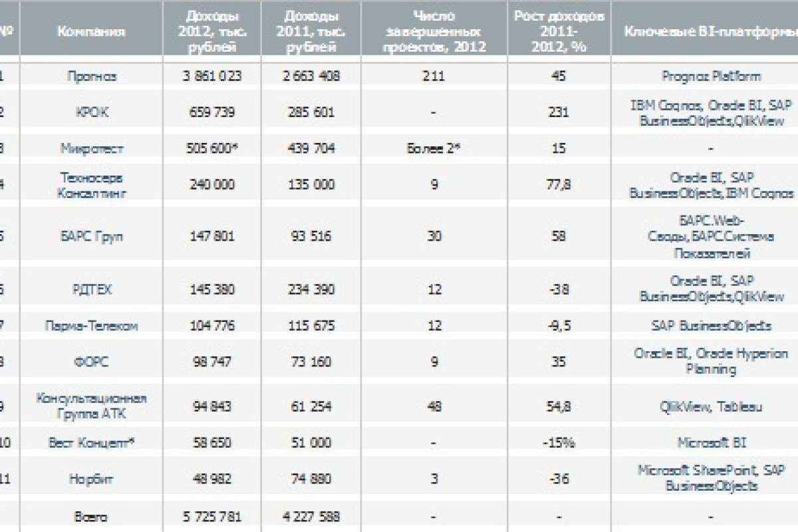Select the "Парма-Телеком" company cell
The width and height of the screenshot is (798, 532).
(92, 326)
